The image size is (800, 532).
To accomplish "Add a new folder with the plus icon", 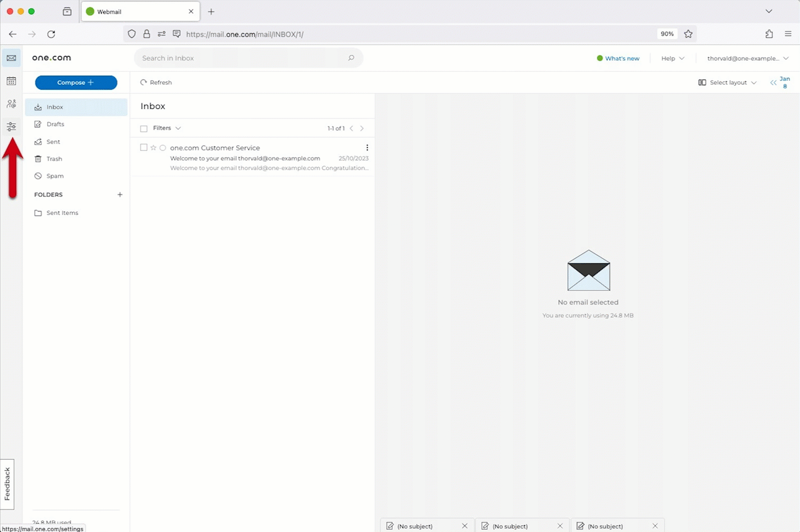I will pyautogui.click(x=120, y=194).
